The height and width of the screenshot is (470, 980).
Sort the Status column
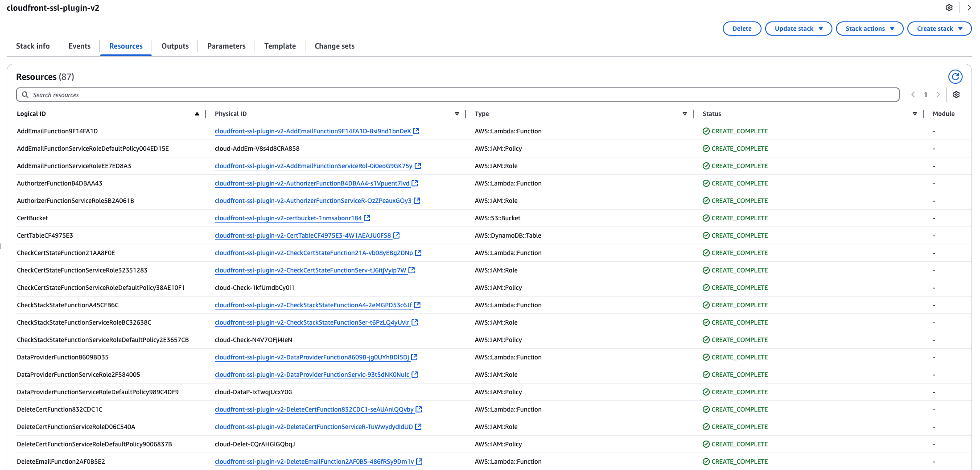coord(915,114)
